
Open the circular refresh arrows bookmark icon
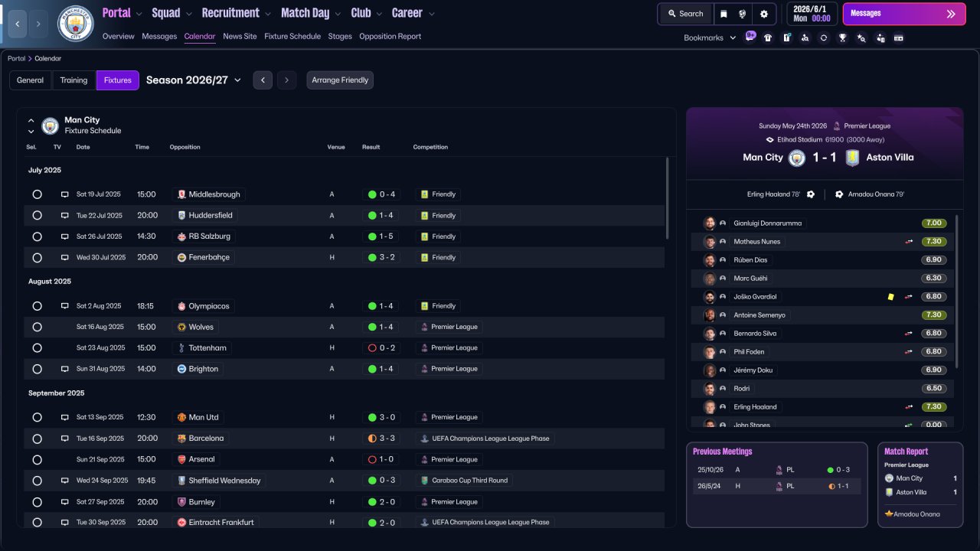pyautogui.click(x=823, y=37)
